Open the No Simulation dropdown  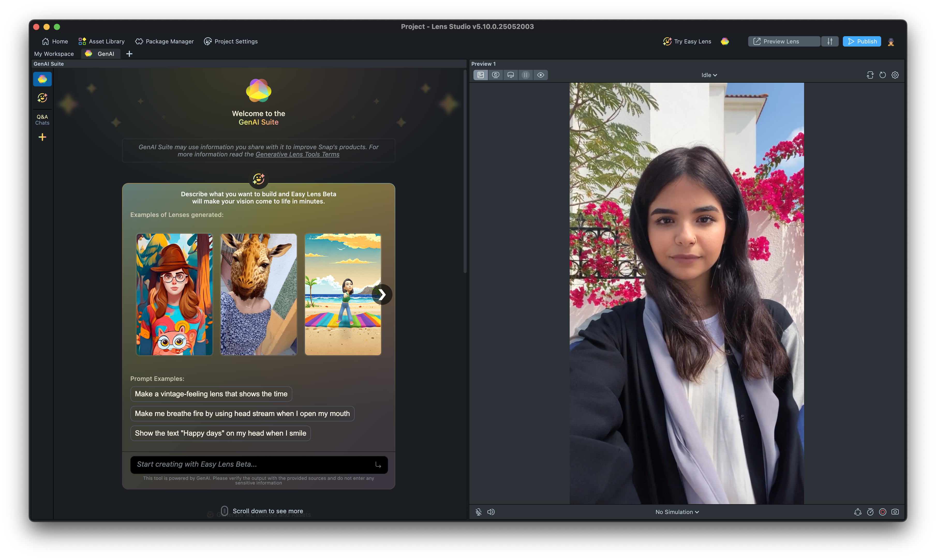pyautogui.click(x=677, y=512)
